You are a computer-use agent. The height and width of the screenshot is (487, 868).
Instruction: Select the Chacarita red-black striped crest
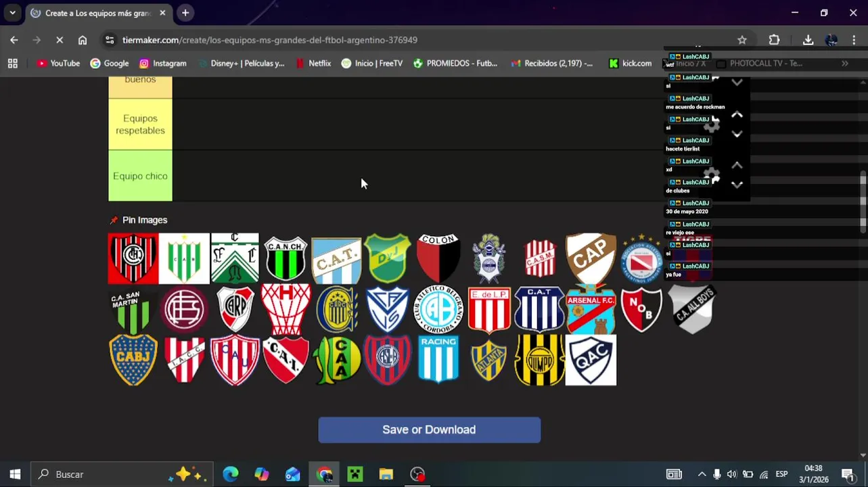133,258
